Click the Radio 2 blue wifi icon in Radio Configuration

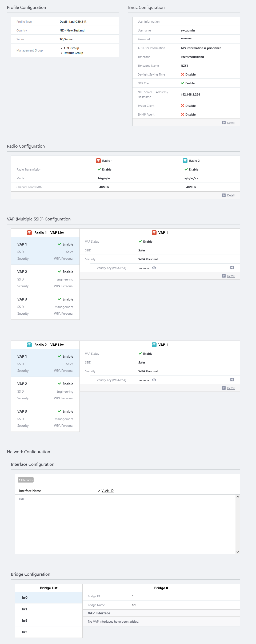tap(185, 161)
